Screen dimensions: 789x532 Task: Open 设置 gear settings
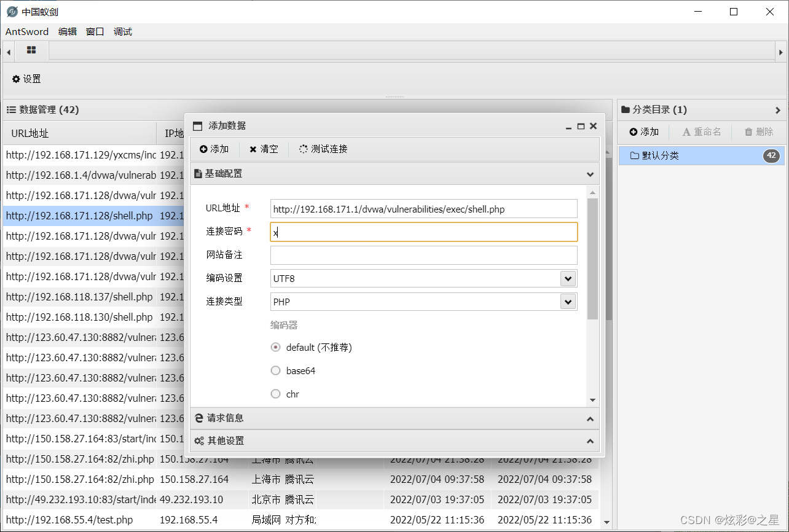(x=26, y=79)
